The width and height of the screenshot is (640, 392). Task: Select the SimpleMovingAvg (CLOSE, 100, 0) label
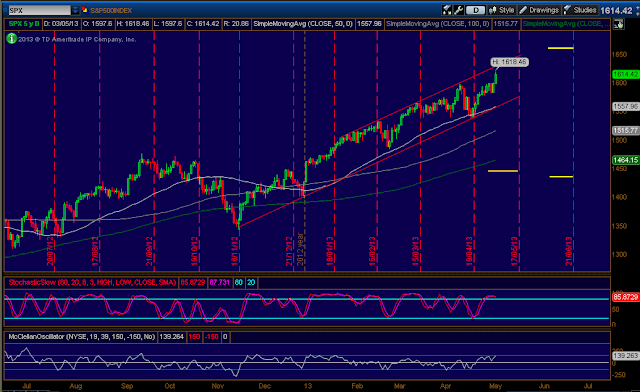click(438, 24)
